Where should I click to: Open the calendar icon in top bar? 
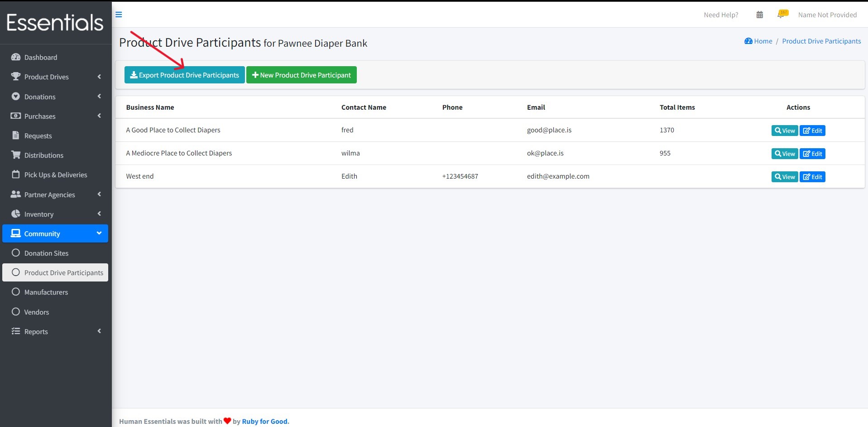click(760, 15)
